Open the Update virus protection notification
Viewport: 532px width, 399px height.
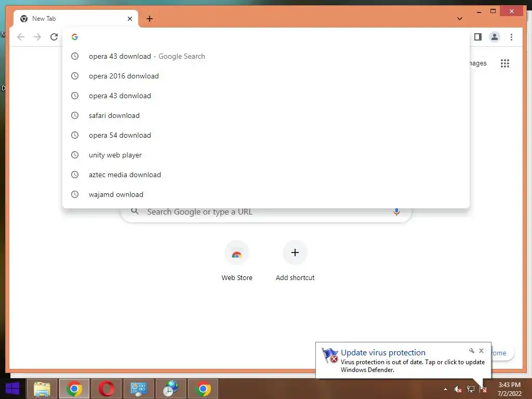[x=403, y=361]
